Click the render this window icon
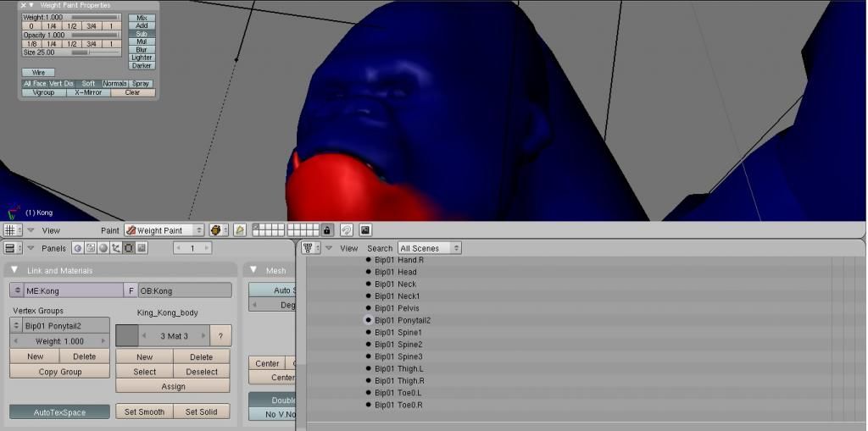 coord(365,229)
